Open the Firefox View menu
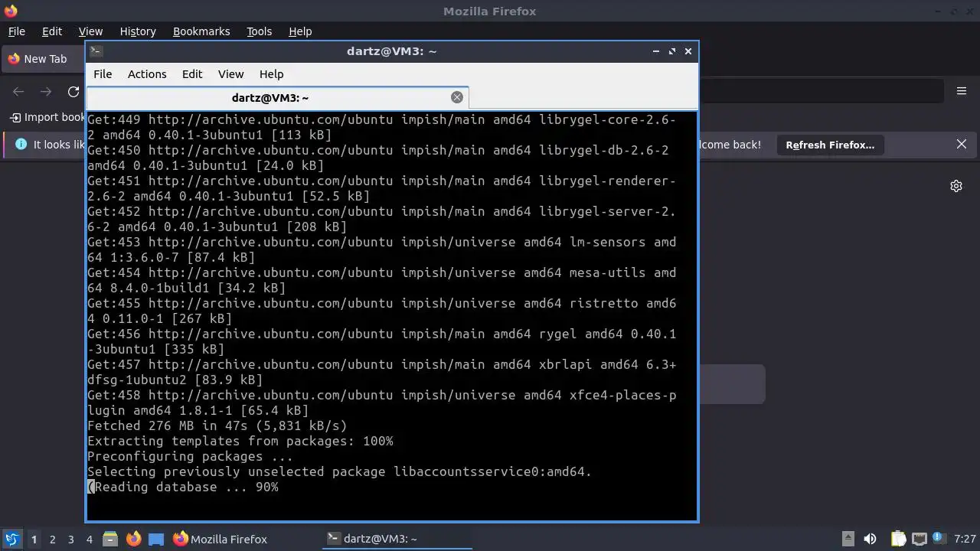 [x=90, y=31]
